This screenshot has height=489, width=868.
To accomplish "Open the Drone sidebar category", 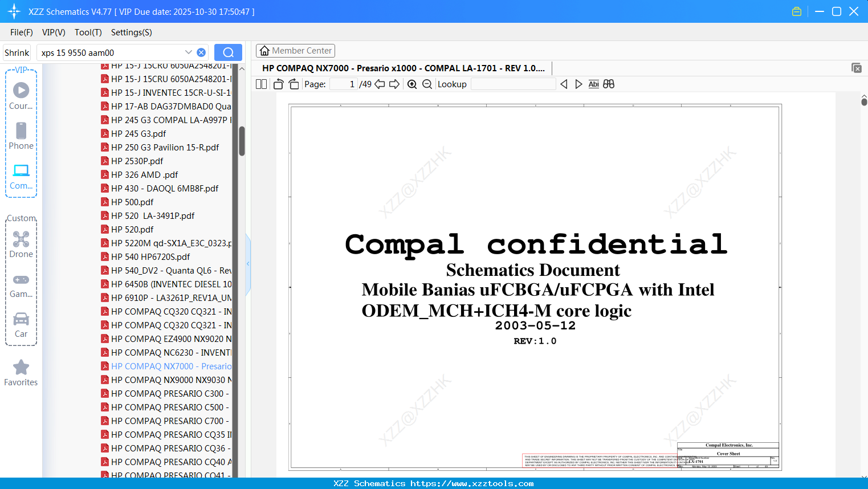I will [21, 244].
